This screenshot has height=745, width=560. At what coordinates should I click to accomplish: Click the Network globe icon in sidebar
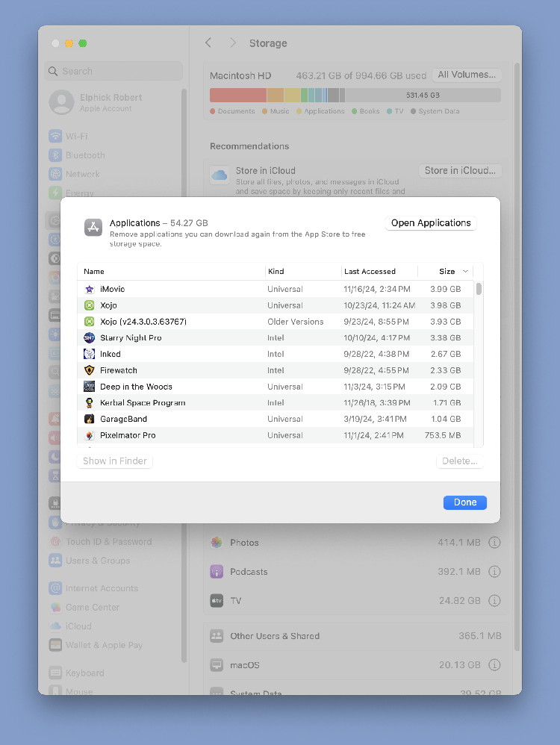tap(55, 174)
